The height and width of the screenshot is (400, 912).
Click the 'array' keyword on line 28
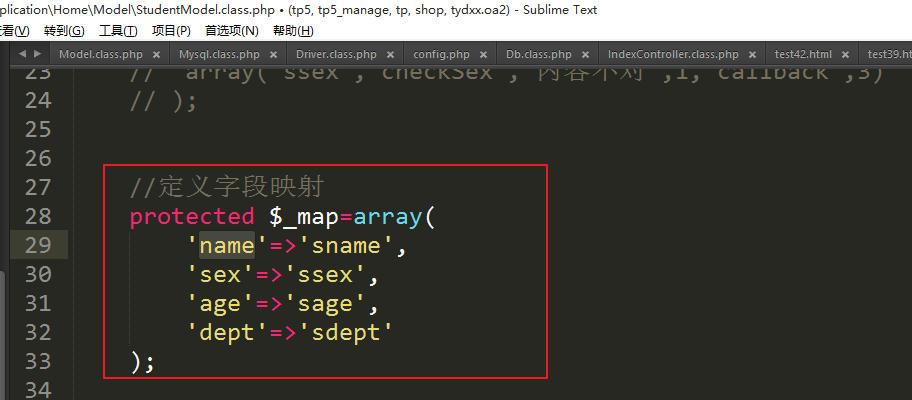click(x=387, y=217)
